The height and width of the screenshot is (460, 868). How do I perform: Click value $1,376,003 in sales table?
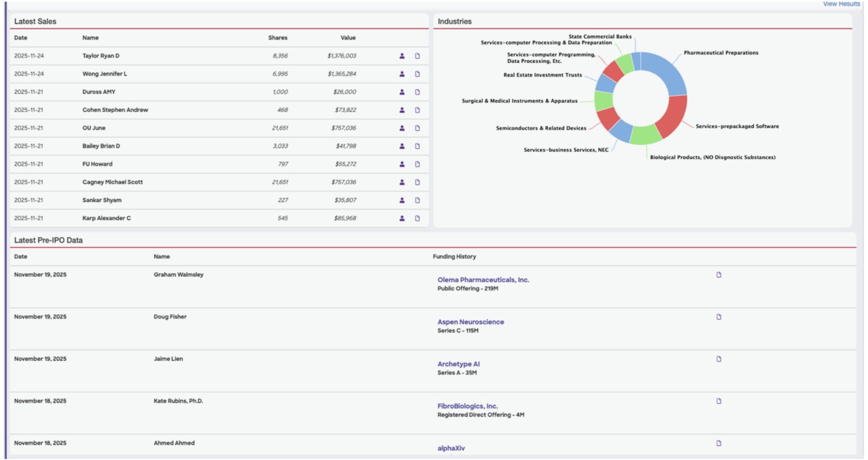coord(342,56)
